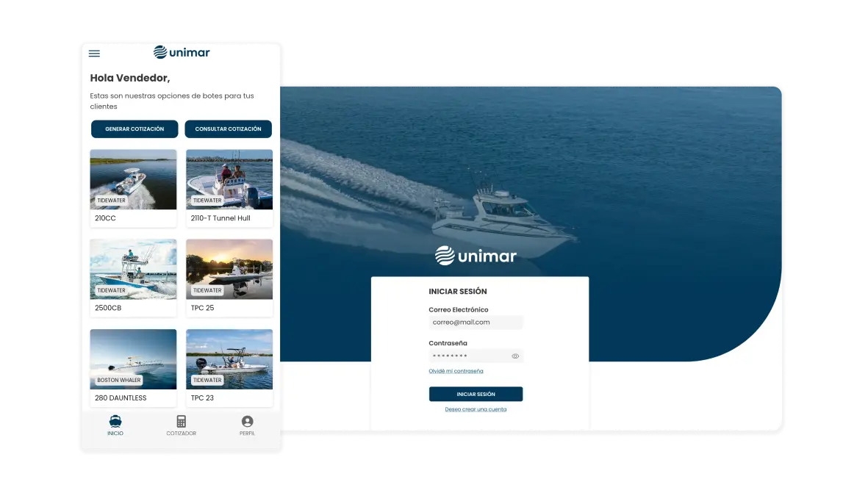Image resolution: width=868 pixels, height=493 pixels.
Task: Click the Iniciar Sesión submit button
Action: pos(476,395)
